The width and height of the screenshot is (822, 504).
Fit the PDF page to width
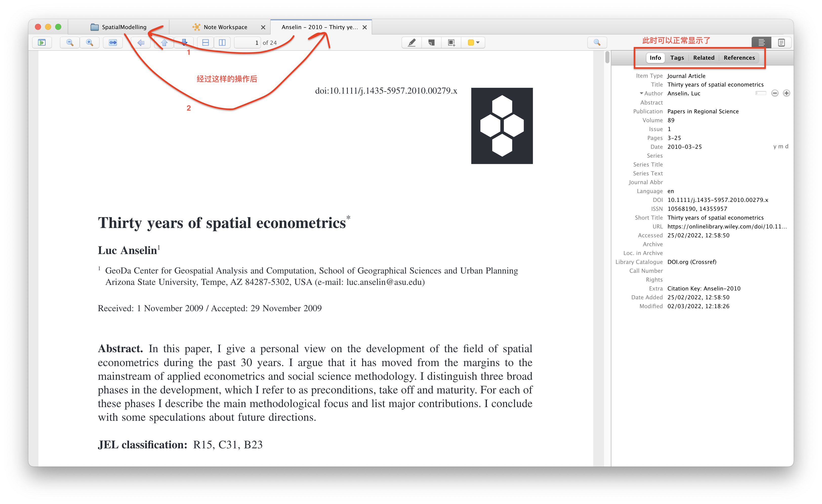(x=113, y=42)
